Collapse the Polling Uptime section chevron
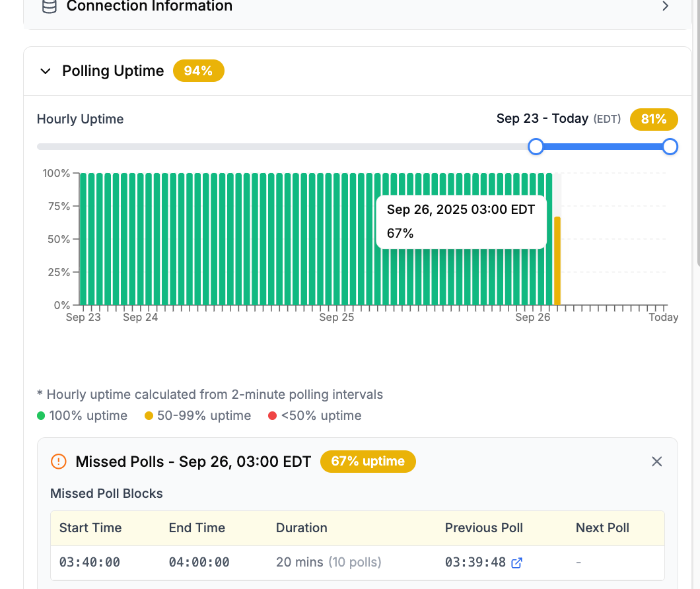The height and width of the screenshot is (589, 700). coord(46,71)
